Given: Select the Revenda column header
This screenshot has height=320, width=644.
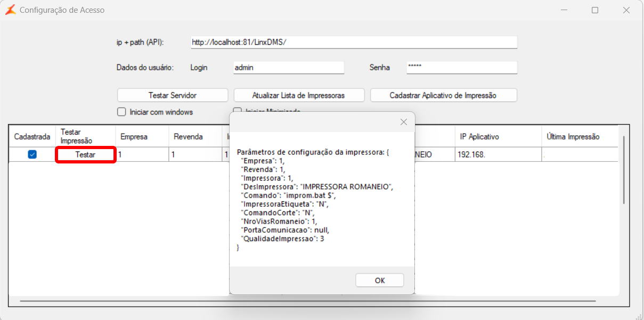Looking at the screenshot, I should pos(195,137).
